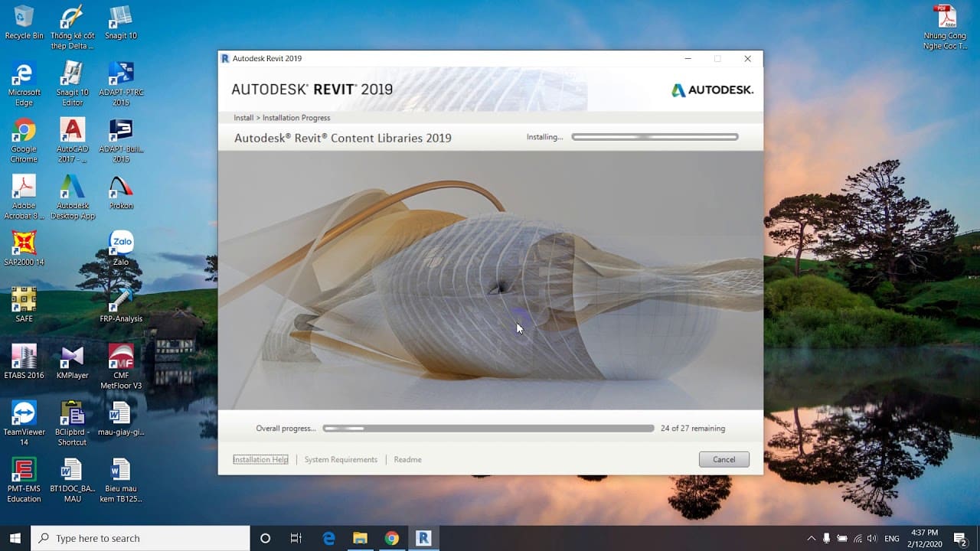The width and height of the screenshot is (980, 551).
Task: Select the CMF MetFloor V3 desktop icon
Action: click(x=121, y=367)
